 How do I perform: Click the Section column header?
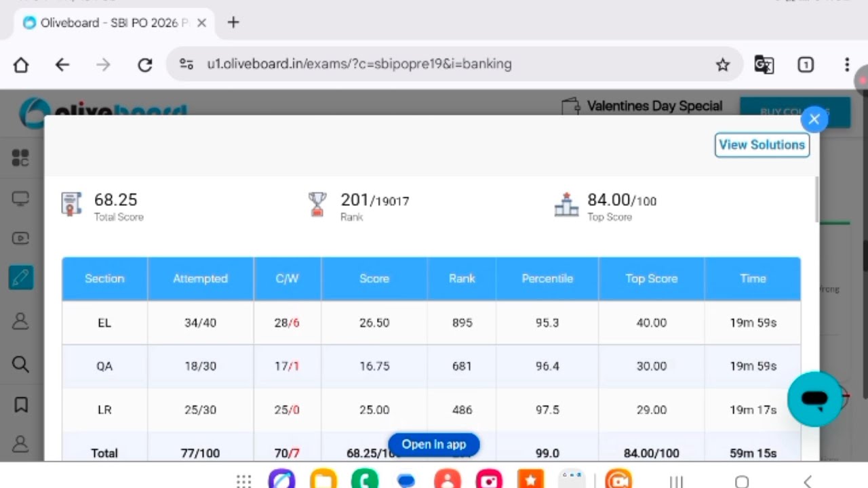click(104, 279)
